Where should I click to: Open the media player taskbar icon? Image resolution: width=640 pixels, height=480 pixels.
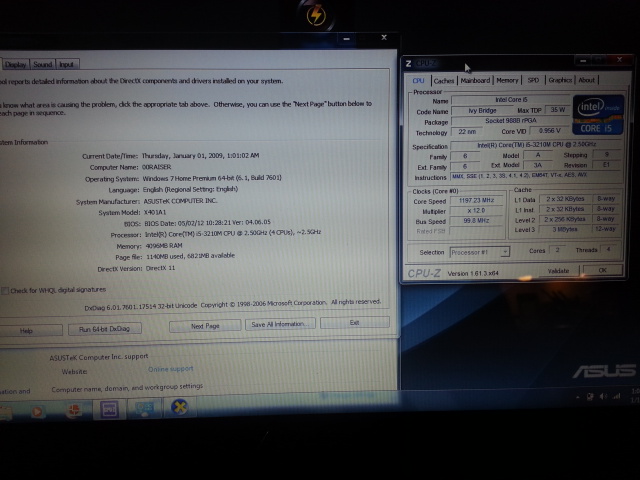coord(37,412)
